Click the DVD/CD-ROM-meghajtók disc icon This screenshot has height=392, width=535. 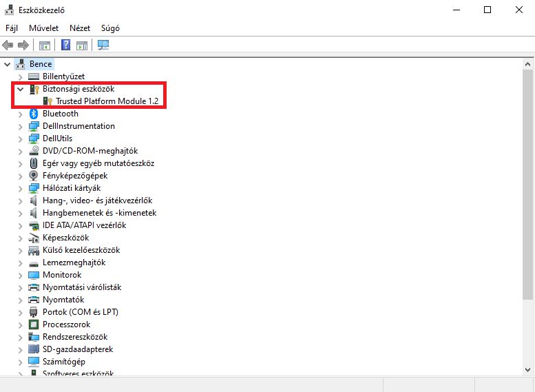click(34, 151)
